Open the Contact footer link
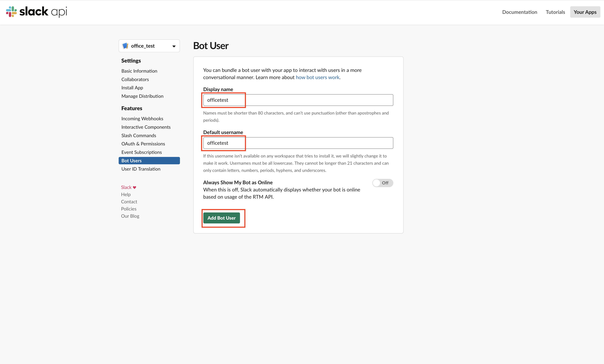Viewport: 604px width, 364px height. [129, 202]
